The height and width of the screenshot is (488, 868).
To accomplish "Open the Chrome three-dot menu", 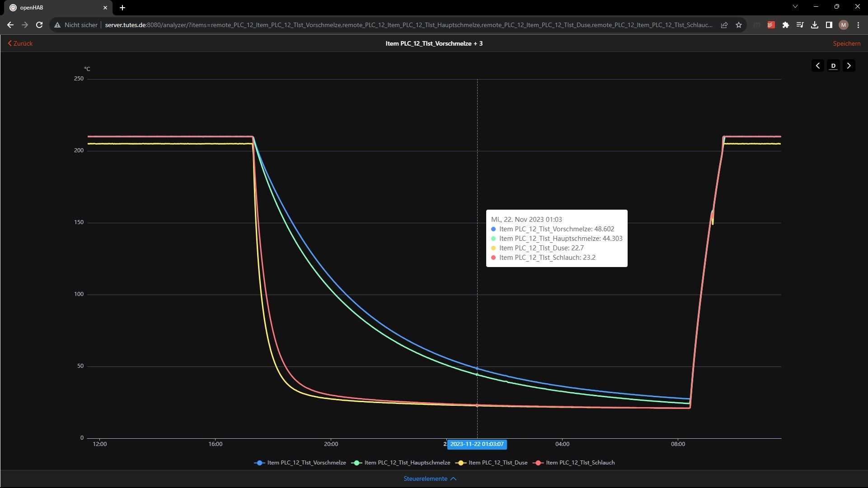I will [x=858, y=25].
